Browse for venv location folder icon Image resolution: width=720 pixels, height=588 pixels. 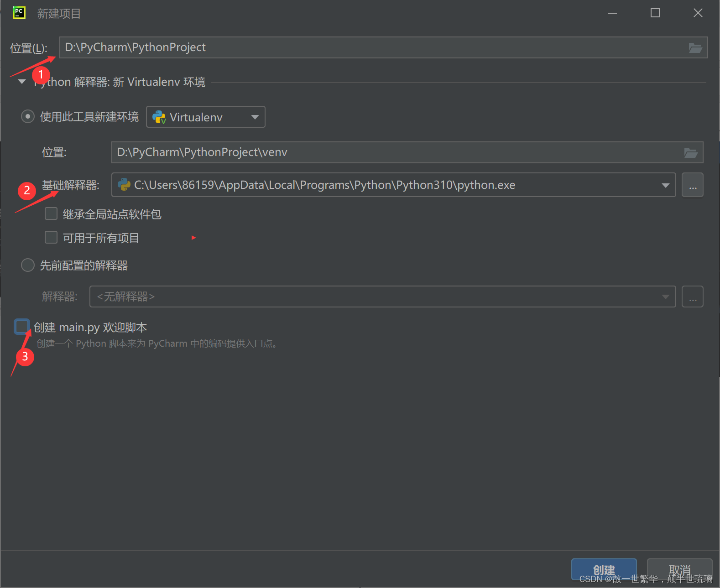tap(690, 153)
